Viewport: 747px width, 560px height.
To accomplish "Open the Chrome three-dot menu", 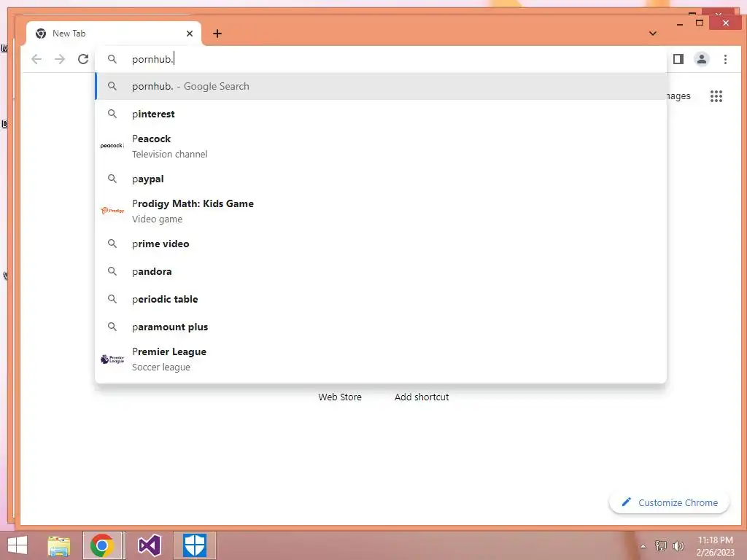I will tap(725, 59).
